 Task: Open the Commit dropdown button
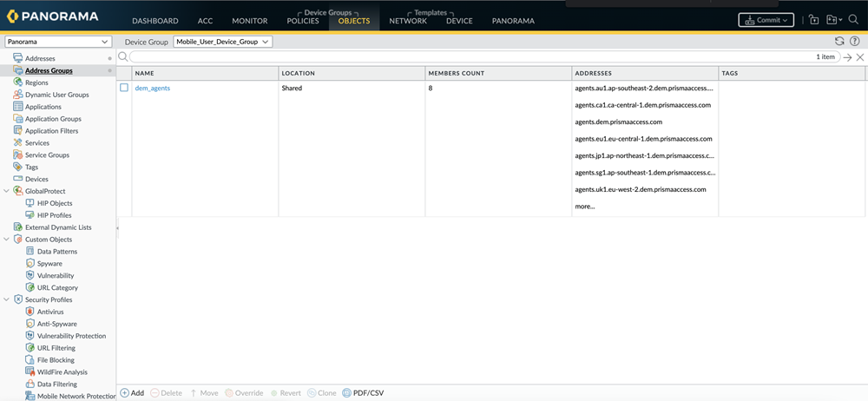[x=766, y=20]
